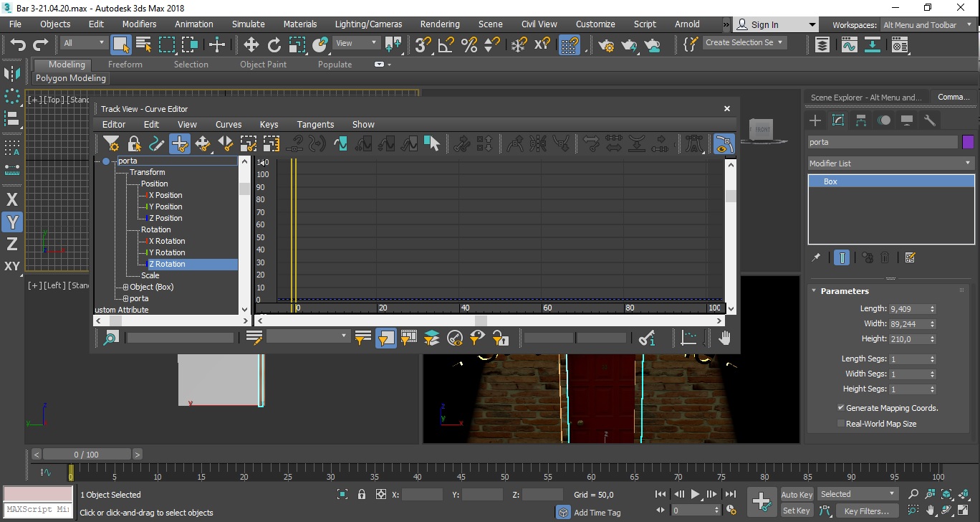Open the Layer Explorer icon
980x522 pixels.
point(822,45)
